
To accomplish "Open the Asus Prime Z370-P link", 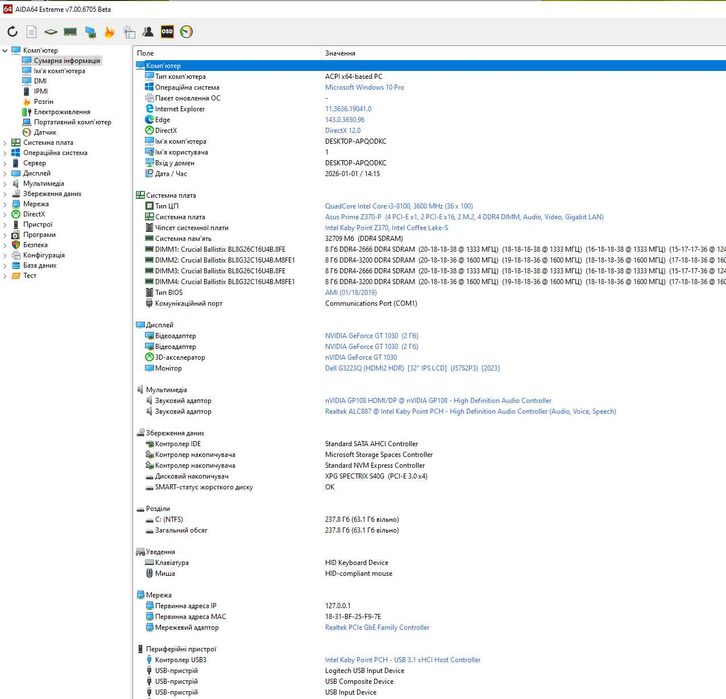I will click(x=464, y=217).
